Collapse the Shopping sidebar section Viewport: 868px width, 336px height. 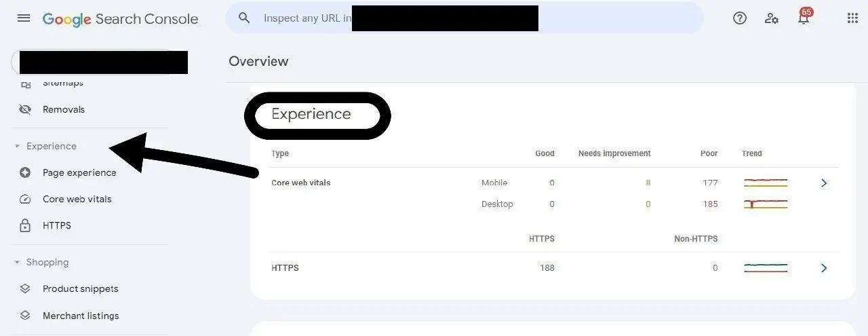click(41, 262)
